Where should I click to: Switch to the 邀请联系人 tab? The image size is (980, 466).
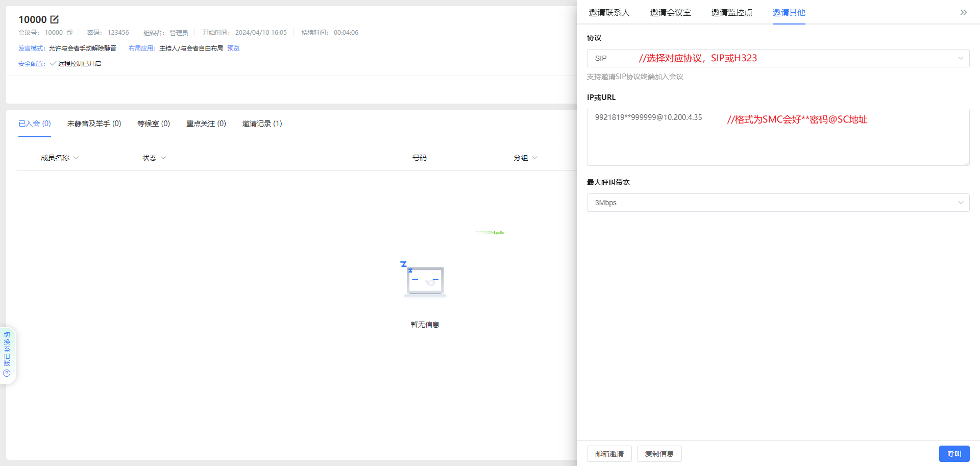609,13
